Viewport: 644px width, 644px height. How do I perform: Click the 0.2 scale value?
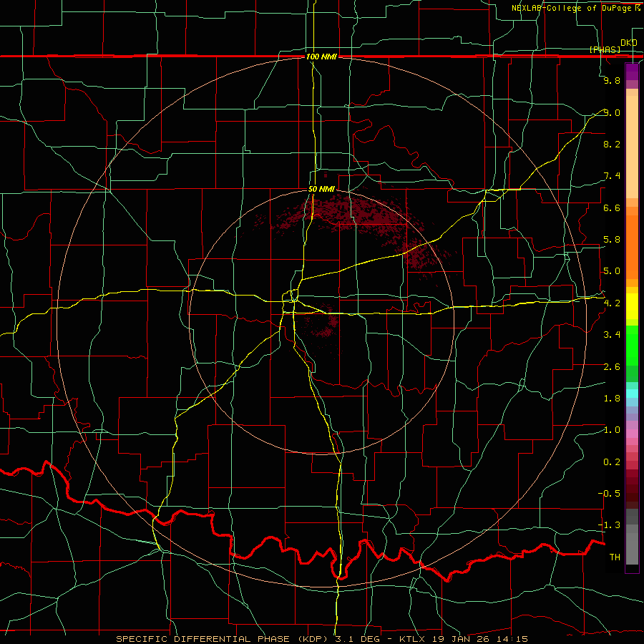(x=612, y=462)
